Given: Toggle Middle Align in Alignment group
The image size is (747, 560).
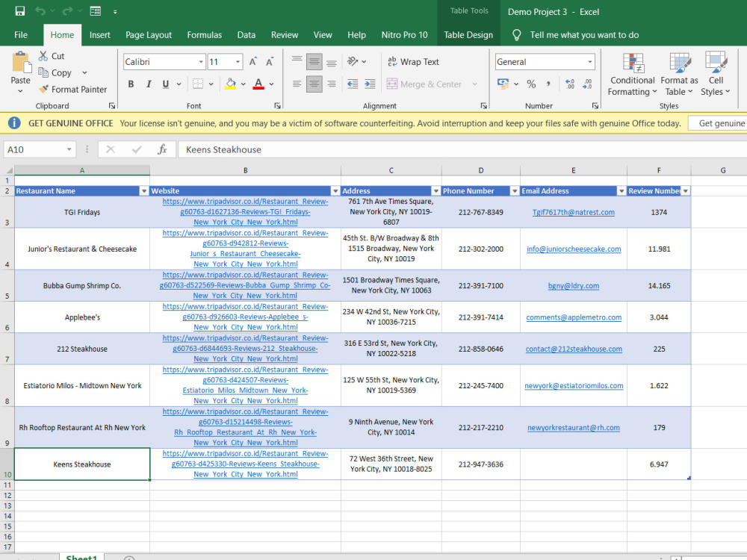Looking at the screenshot, I should 314,61.
